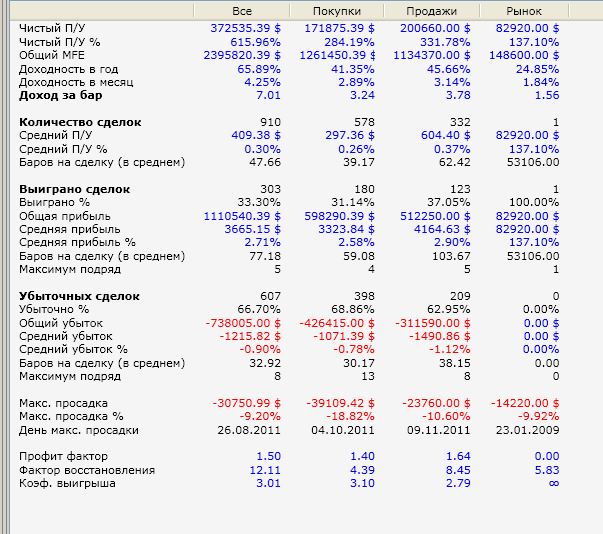The height and width of the screenshot is (534, 603).
Task: Click the win percentage 33.30%
Action: coord(259,202)
